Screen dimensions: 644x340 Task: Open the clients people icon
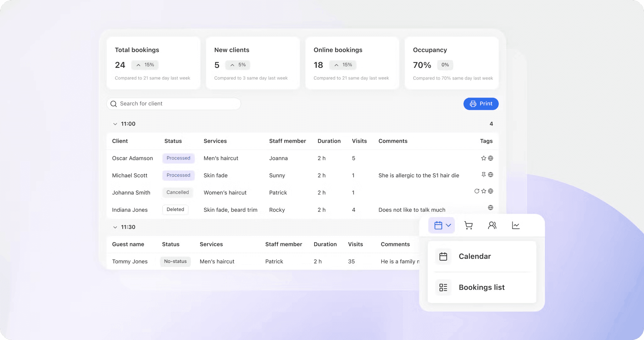click(x=492, y=225)
